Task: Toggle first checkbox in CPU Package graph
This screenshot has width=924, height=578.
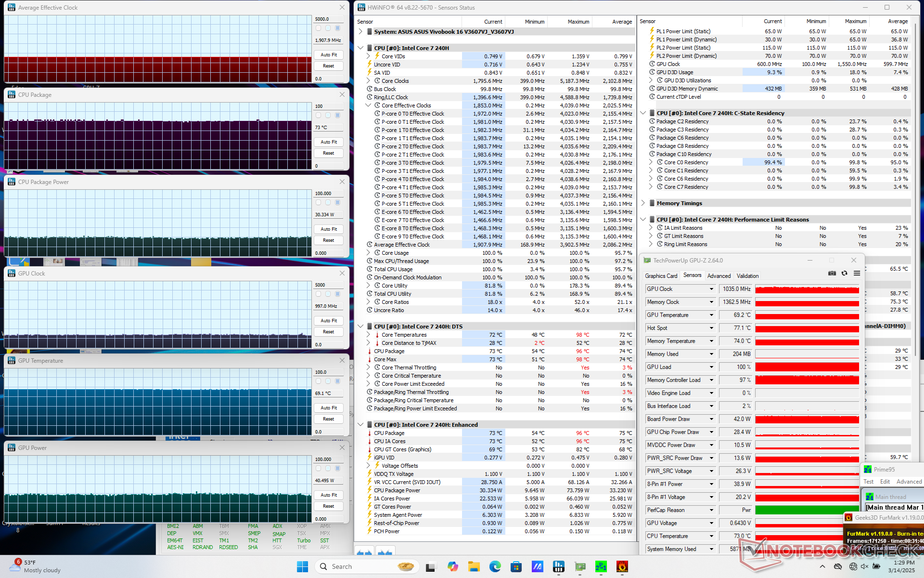Action: 318,115
